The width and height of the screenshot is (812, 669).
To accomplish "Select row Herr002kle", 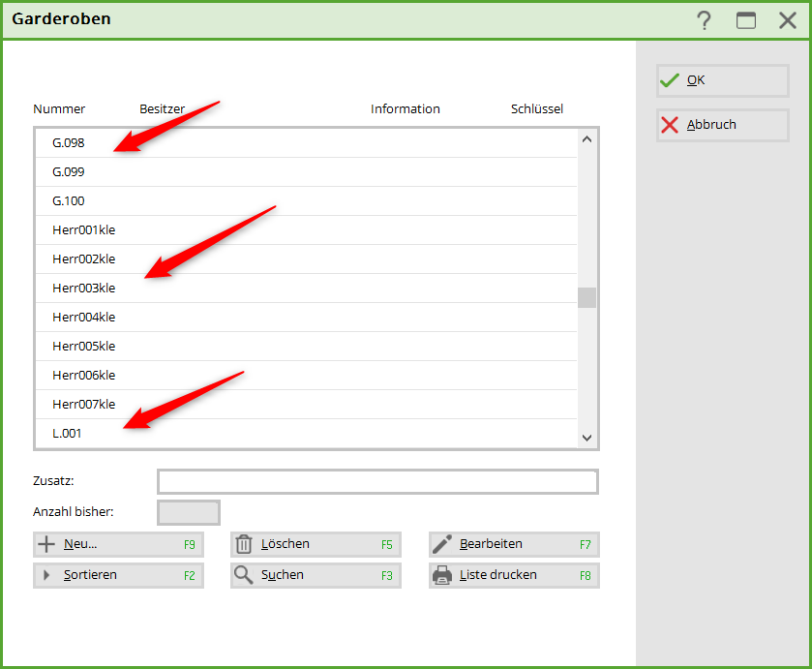I will [306, 259].
